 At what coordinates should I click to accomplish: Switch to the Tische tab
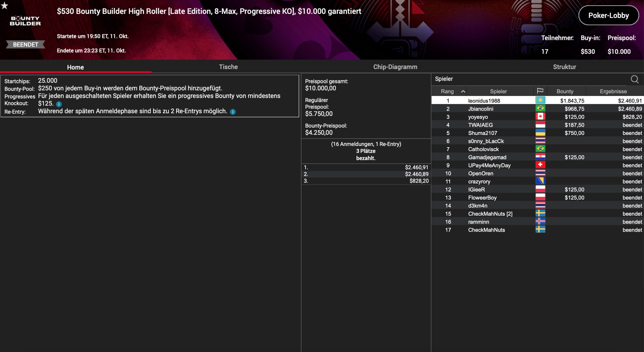point(228,67)
